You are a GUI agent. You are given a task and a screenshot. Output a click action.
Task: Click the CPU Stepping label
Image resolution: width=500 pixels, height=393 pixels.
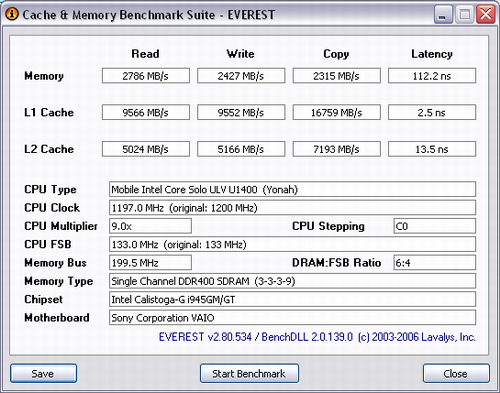tap(328, 226)
